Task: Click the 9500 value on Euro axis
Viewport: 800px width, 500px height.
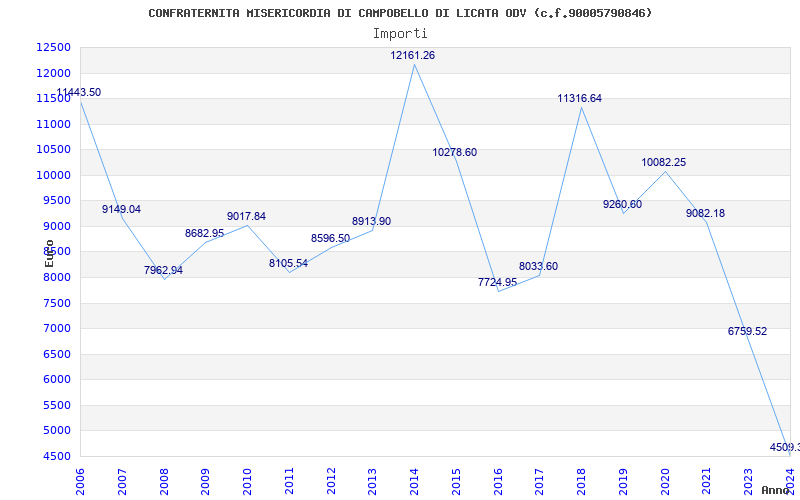Action: click(56, 201)
